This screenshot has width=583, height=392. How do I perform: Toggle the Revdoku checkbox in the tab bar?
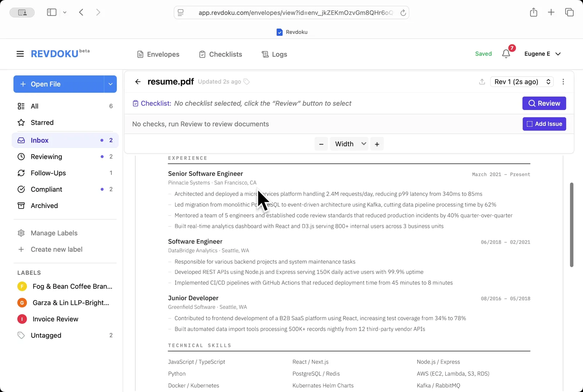[279, 32]
